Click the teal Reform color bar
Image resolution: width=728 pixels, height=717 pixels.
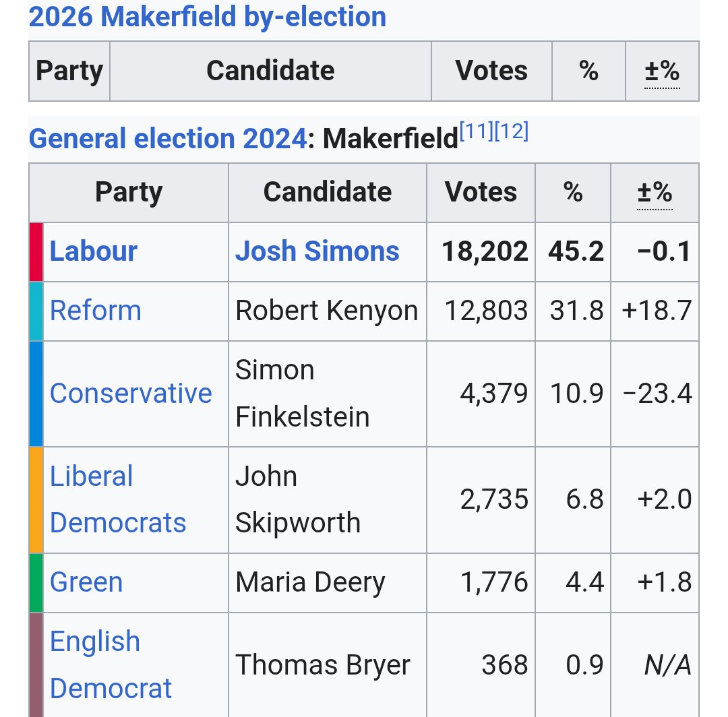[36, 311]
